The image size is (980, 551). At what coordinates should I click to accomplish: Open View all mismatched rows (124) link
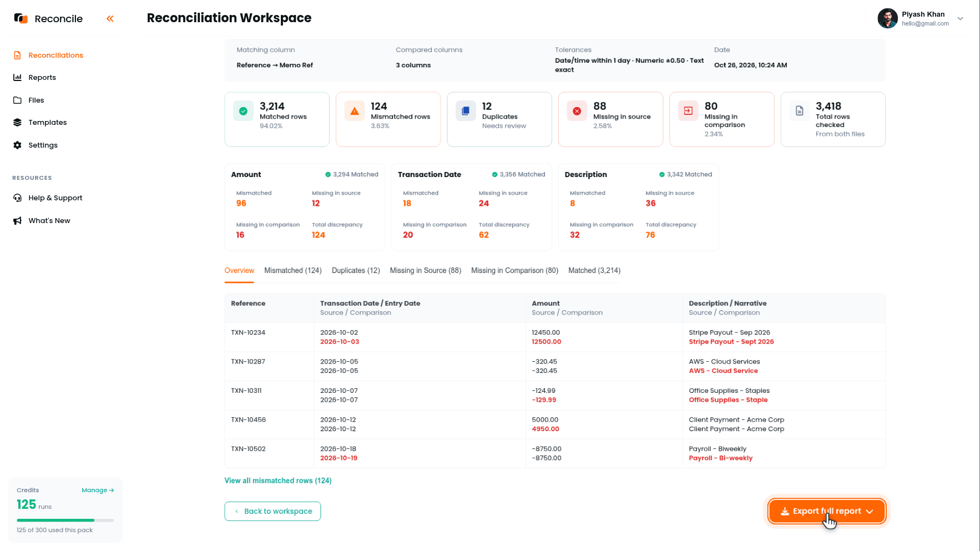point(278,481)
